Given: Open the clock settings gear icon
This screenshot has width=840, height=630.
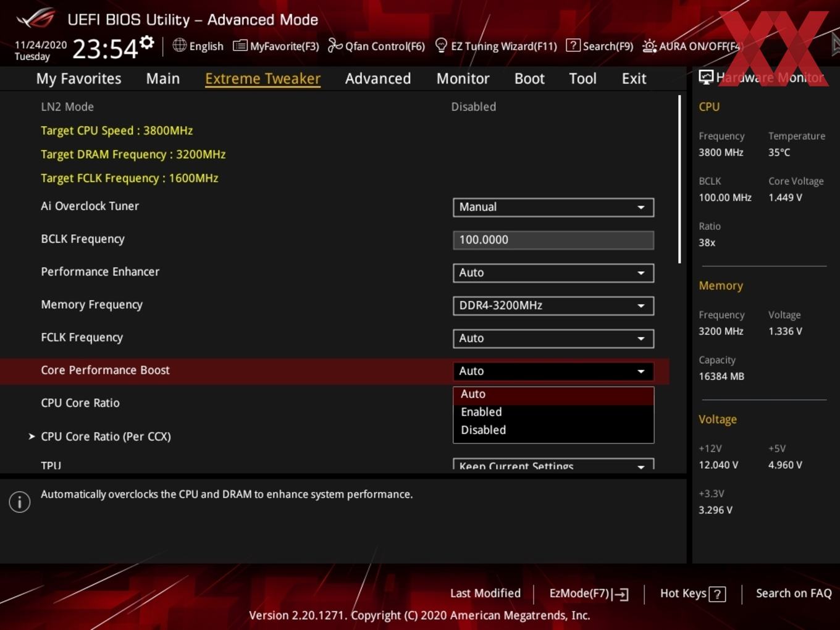Looking at the screenshot, I should tap(147, 43).
